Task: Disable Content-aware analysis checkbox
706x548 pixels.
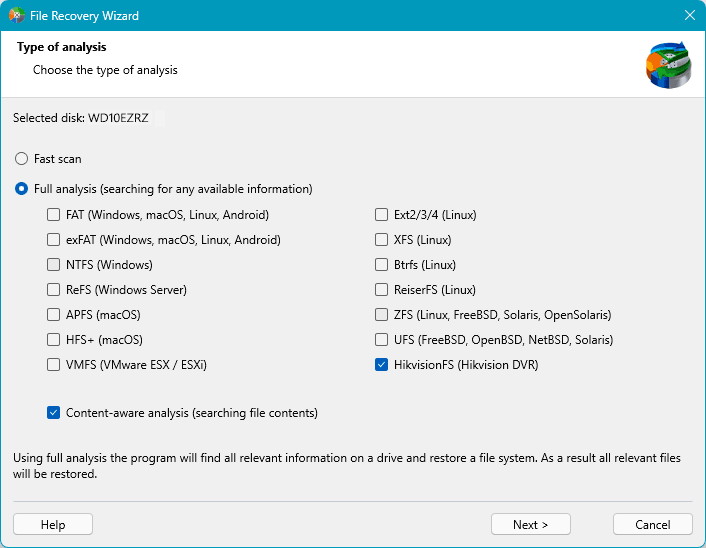Action: coord(53,412)
